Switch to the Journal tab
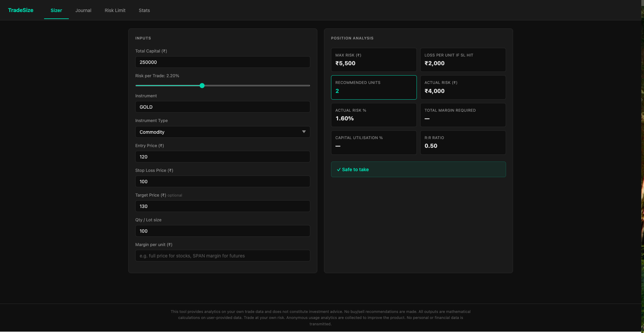 click(83, 10)
